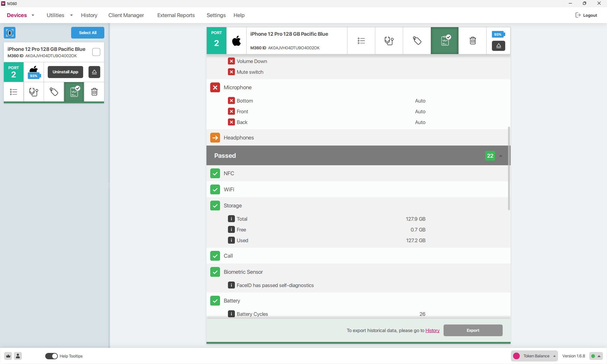Screen dimensions: 607x364
Task: Click Volume Down failed icon
Action: pos(231,61)
